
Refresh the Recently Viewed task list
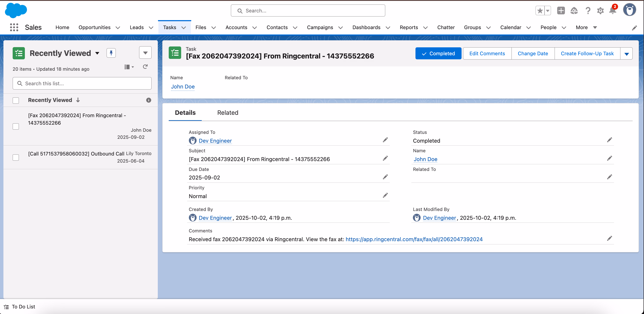coord(145,67)
